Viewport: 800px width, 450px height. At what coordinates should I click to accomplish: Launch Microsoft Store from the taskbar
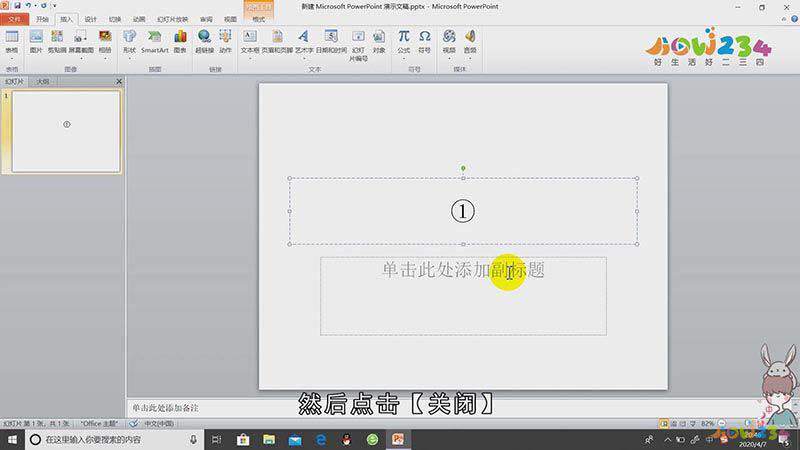pos(243,439)
